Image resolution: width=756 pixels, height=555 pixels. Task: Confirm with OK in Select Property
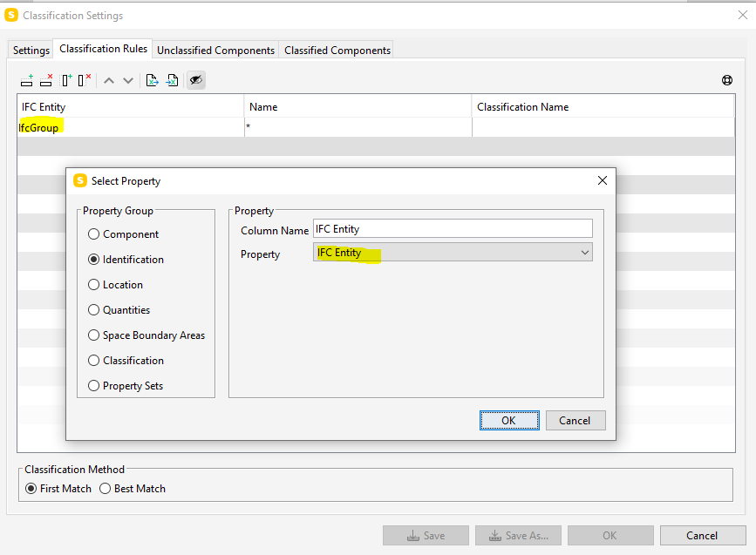(x=509, y=421)
